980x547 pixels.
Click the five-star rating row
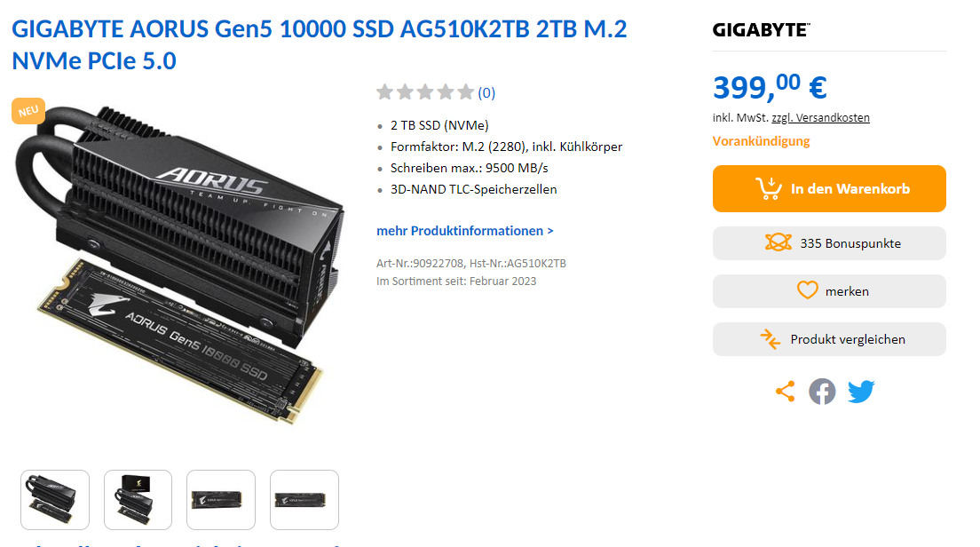pyautogui.click(x=425, y=92)
